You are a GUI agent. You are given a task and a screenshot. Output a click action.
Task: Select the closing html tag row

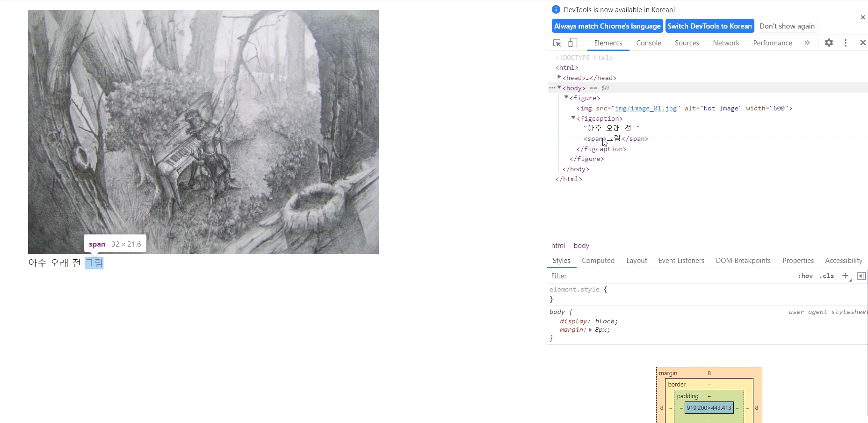click(708, 179)
